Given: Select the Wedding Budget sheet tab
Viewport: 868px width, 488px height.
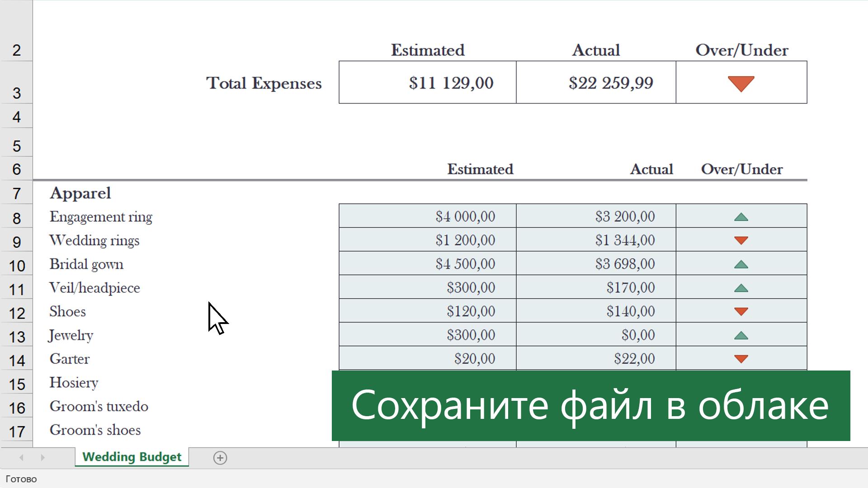Looking at the screenshot, I should click(x=132, y=457).
